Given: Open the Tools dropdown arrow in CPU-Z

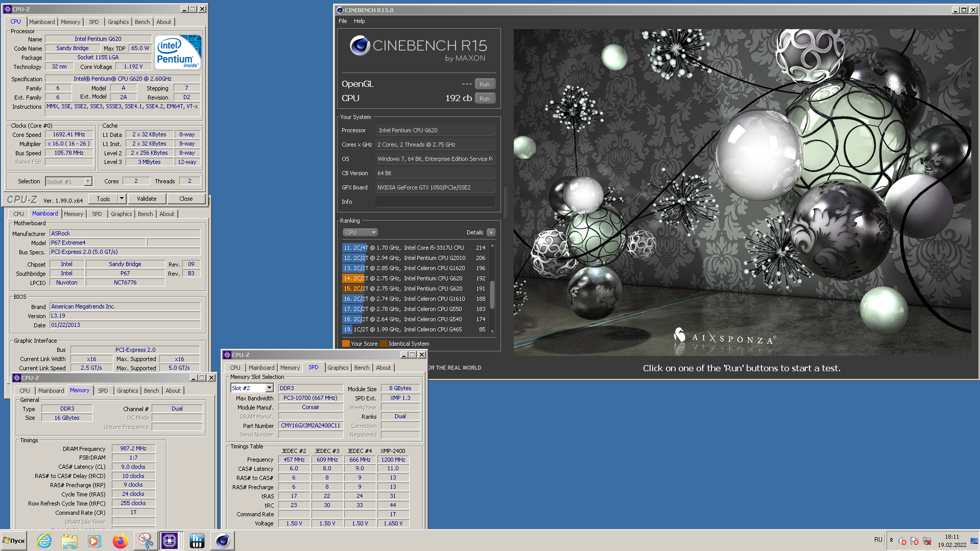Looking at the screenshot, I should pos(122,199).
